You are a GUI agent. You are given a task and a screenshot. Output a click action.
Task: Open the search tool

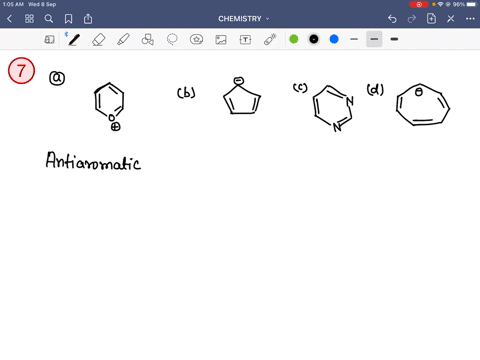click(x=49, y=19)
